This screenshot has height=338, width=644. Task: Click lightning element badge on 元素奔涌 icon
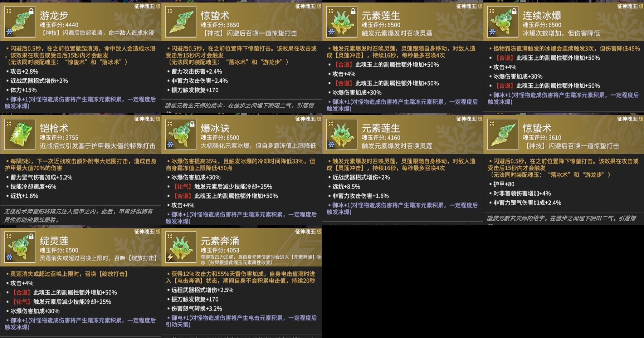coord(170,257)
